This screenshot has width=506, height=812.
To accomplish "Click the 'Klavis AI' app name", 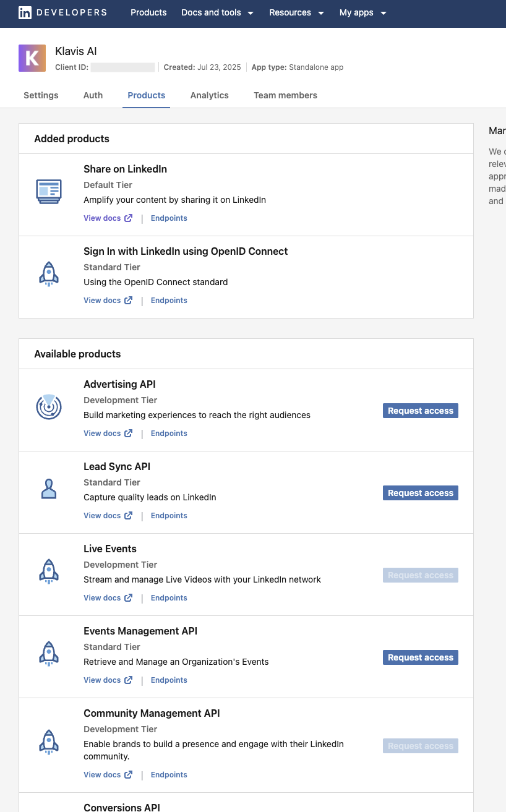I will point(76,51).
